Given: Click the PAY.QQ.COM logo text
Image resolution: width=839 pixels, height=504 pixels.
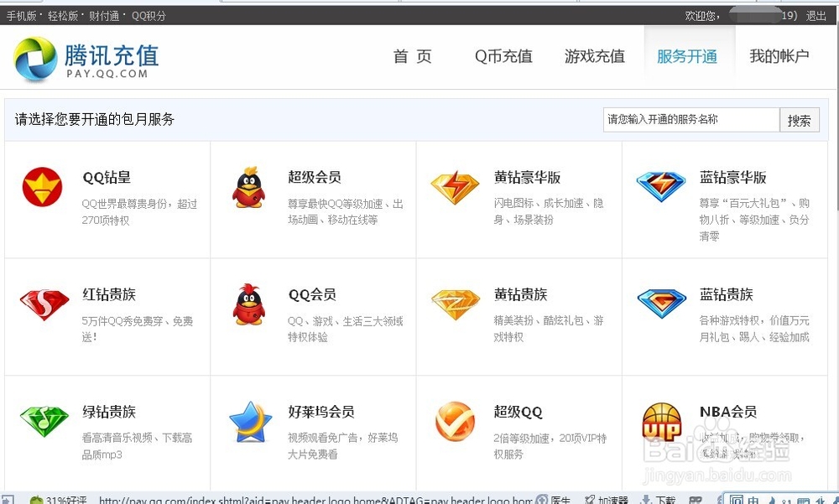Looking at the screenshot, I should 107,74.
